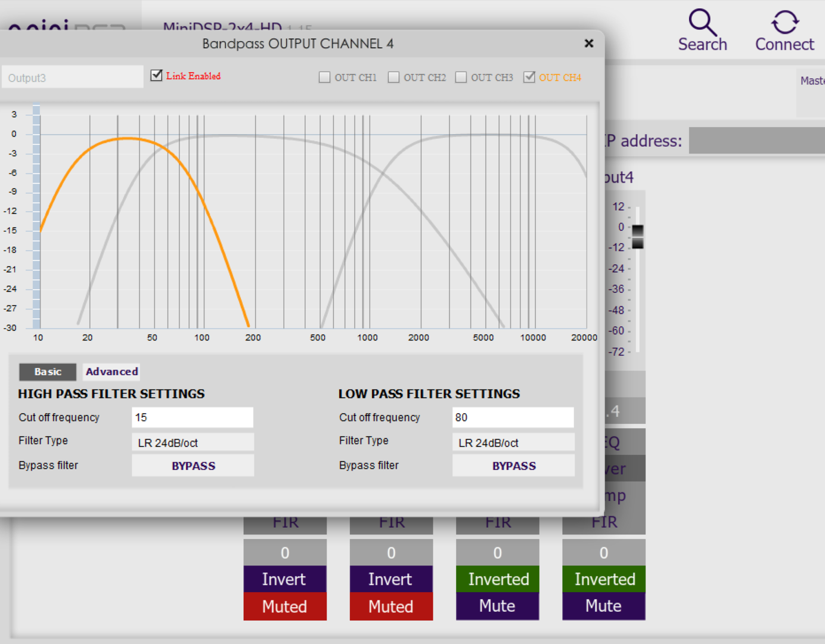825x644 pixels.
Task: Click the Output 4 gain fader handle
Action: tap(637, 236)
